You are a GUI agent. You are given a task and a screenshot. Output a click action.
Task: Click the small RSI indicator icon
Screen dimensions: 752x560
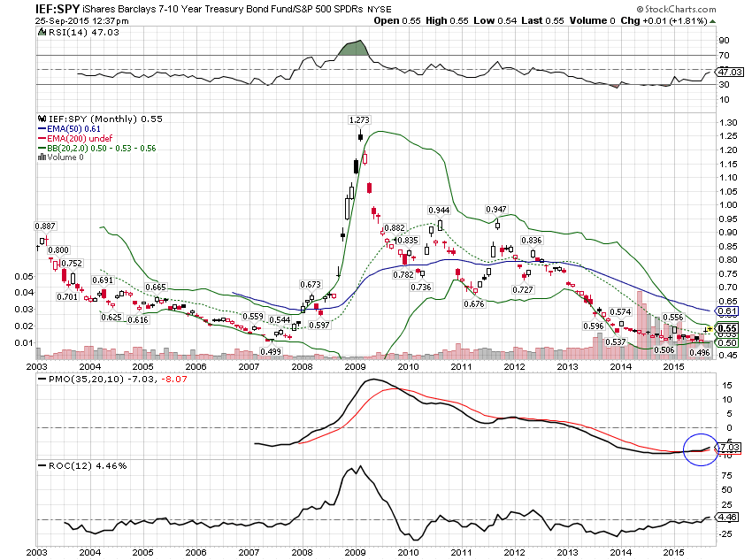[x=42, y=33]
